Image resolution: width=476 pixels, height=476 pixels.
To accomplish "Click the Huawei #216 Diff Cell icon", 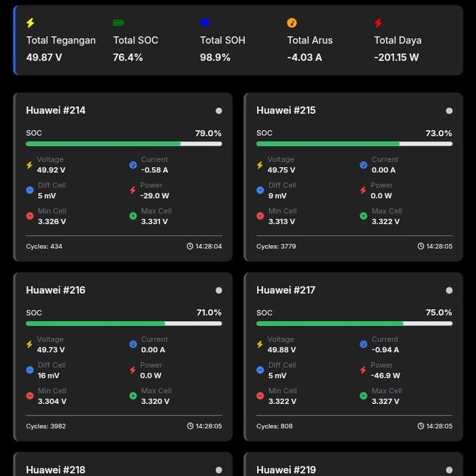I will point(29,370).
